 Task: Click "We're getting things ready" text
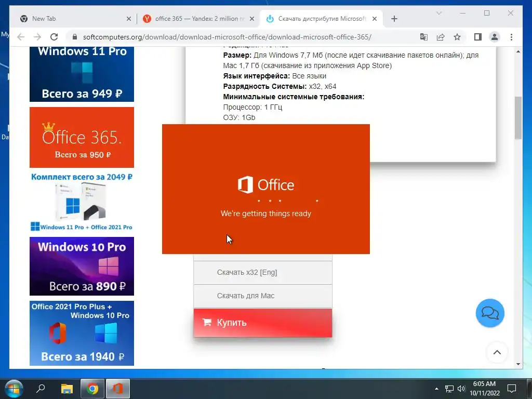[265, 214]
